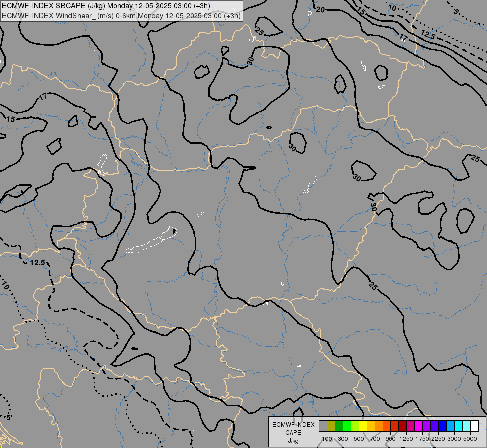The height and width of the screenshot is (448, 487).
Task: Pick the cyan swatch right of 3000
Action: 459,426
